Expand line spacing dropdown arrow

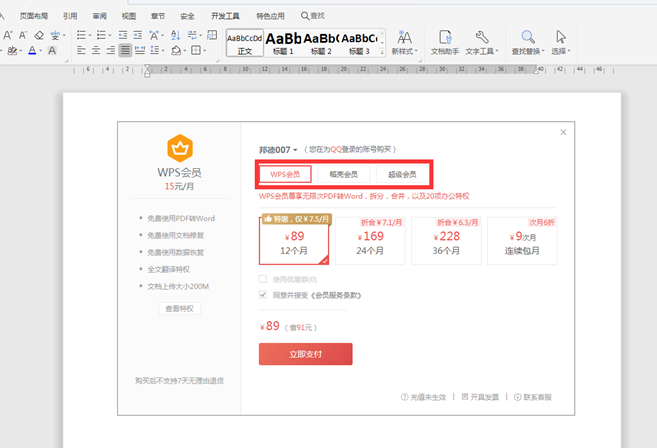click(163, 51)
